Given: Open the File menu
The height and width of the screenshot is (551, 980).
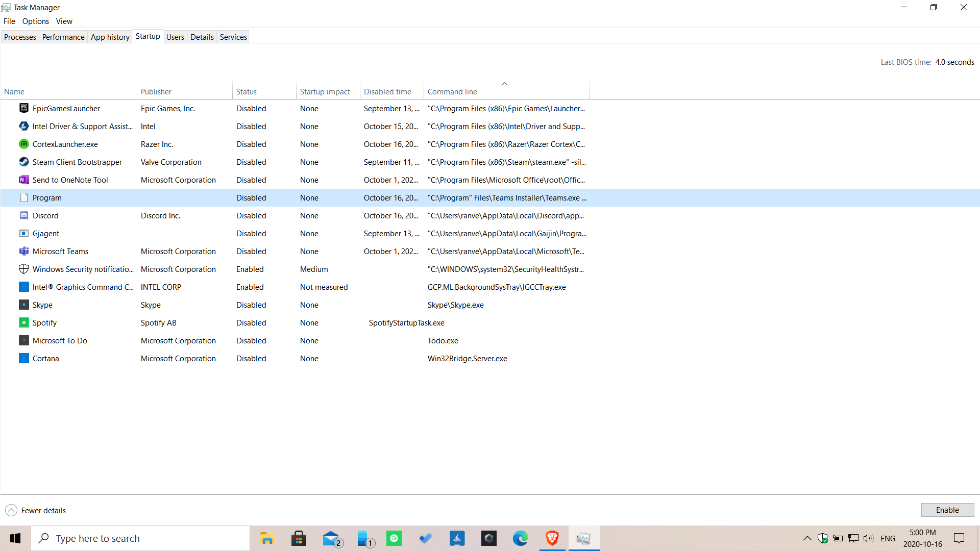Looking at the screenshot, I should pyautogui.click(x=9, y=21).
